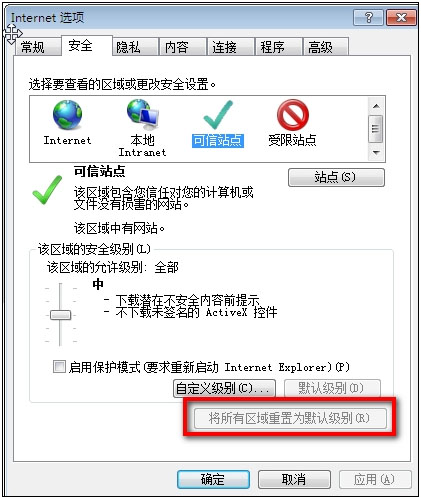421x499 pixels.
Task: Click the 取消 button
Action: 294,480
